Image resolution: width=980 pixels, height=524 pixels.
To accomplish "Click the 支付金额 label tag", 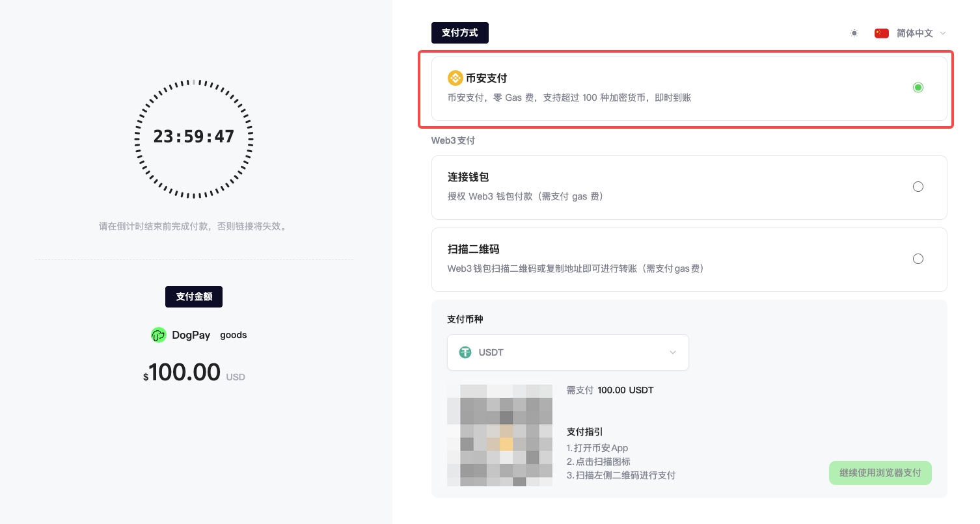I will [x=194, y=296].
